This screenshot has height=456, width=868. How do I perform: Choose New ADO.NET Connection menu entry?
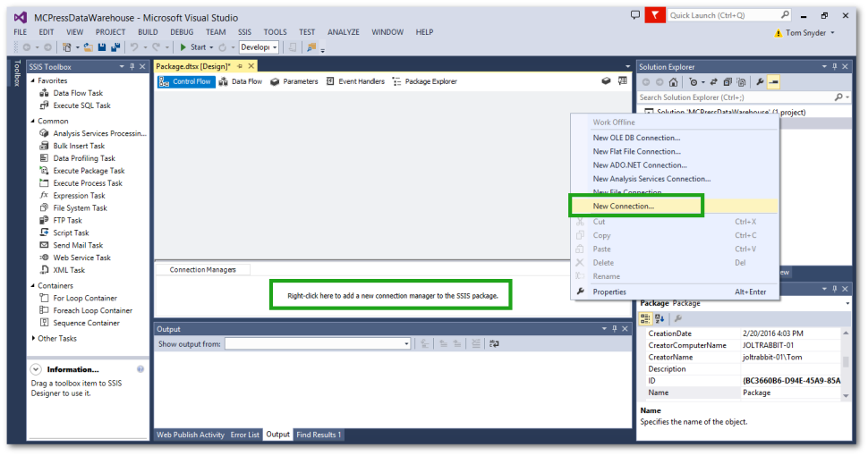point(640,165)
